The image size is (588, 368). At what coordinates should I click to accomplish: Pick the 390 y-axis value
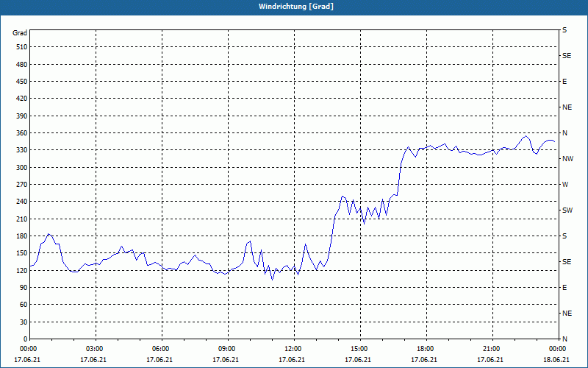coord(22,116)
